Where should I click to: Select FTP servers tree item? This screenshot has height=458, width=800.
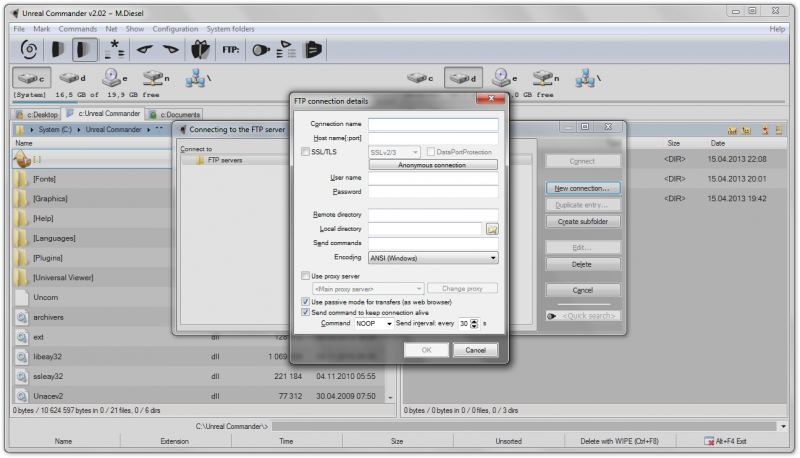[225, 160]
